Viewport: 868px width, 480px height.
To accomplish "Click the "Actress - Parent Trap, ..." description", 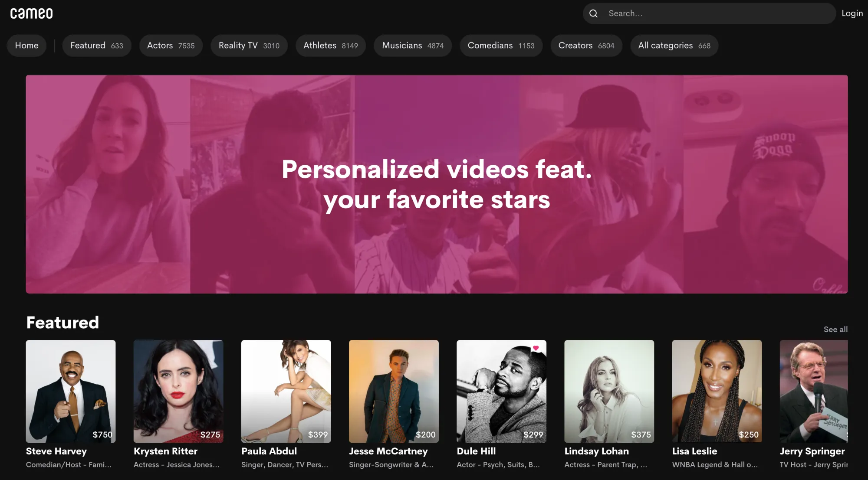I will coord(605,465).
